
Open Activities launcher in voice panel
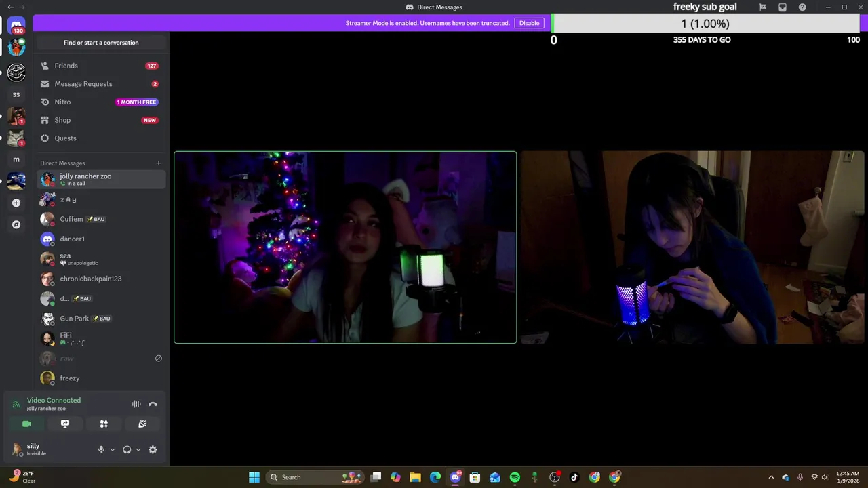pos(104,424)
